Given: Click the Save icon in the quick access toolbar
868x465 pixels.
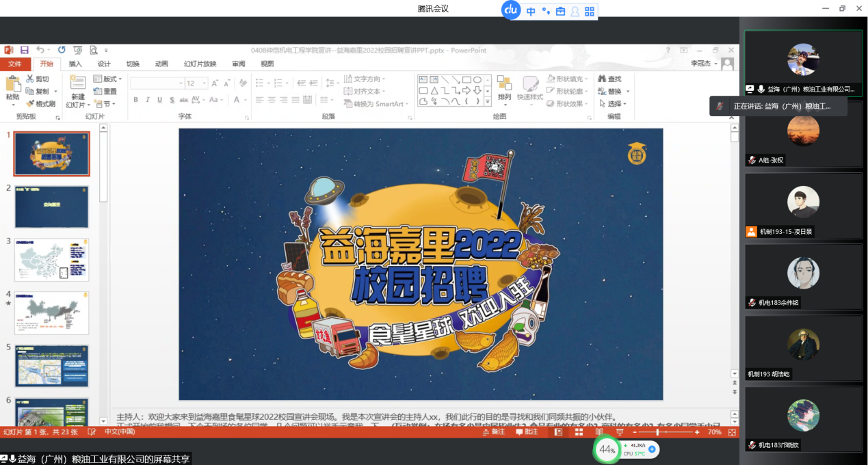Looking at the screenshot, I should pos(24,50).
